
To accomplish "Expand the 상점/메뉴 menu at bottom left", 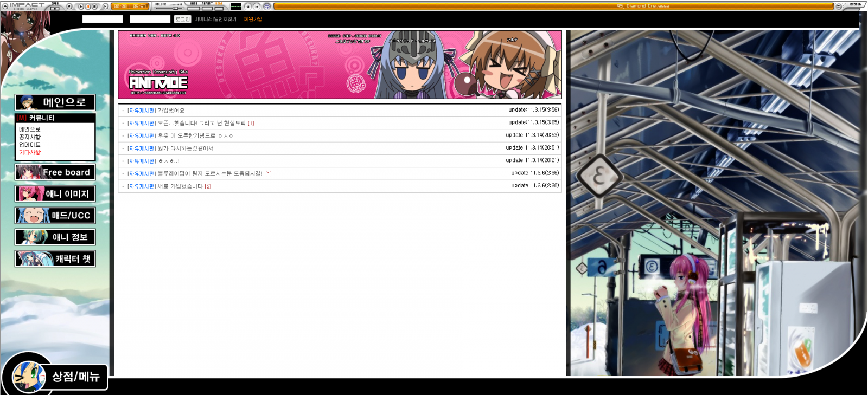I will pyautogui.click(x=75, y=377).
